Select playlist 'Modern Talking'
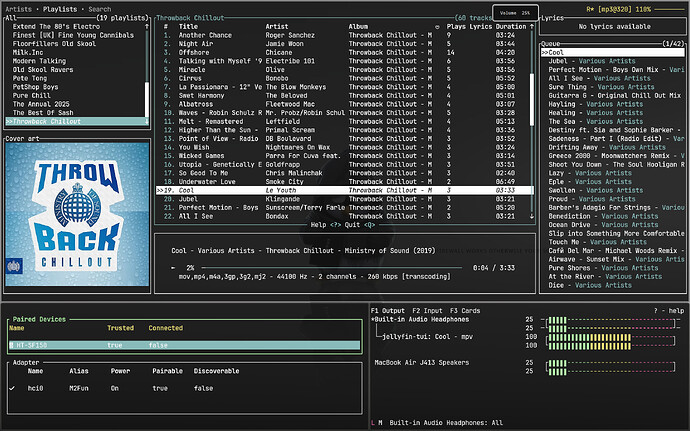Viewport: 690px width, 431px height. [x=39, y=61]
